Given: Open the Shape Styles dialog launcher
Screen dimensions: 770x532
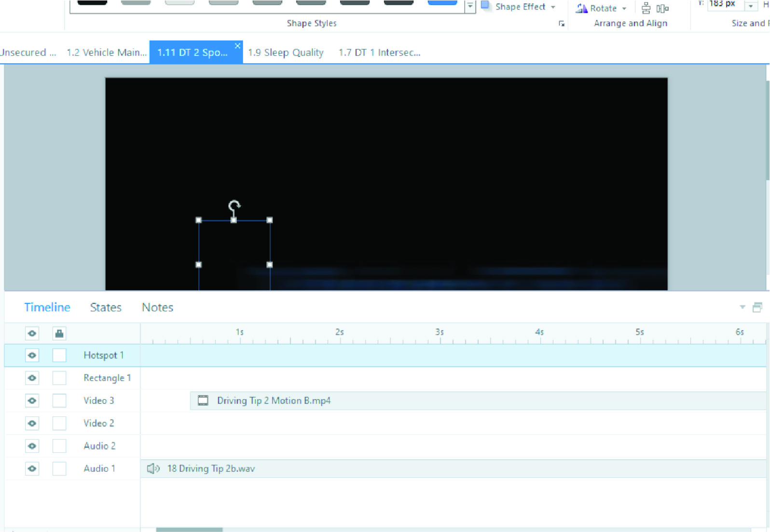Looking at the screenshot, I should click(x=562, y=24).
